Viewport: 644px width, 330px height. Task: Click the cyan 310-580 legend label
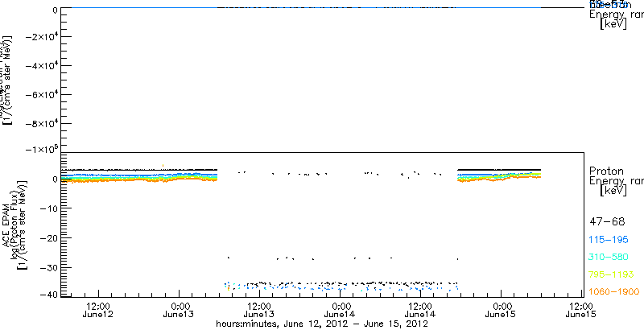[x=609, y=257]
